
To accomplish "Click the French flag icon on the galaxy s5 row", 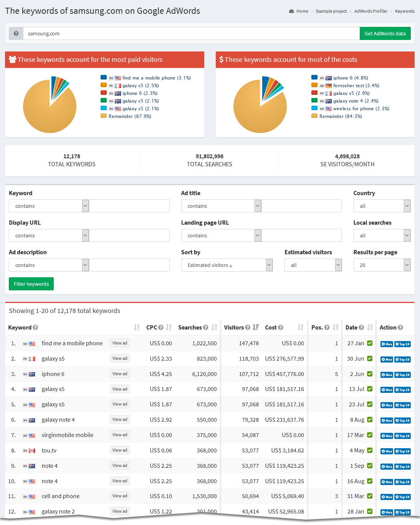I will pyautogui.click(x=32, y=358).
